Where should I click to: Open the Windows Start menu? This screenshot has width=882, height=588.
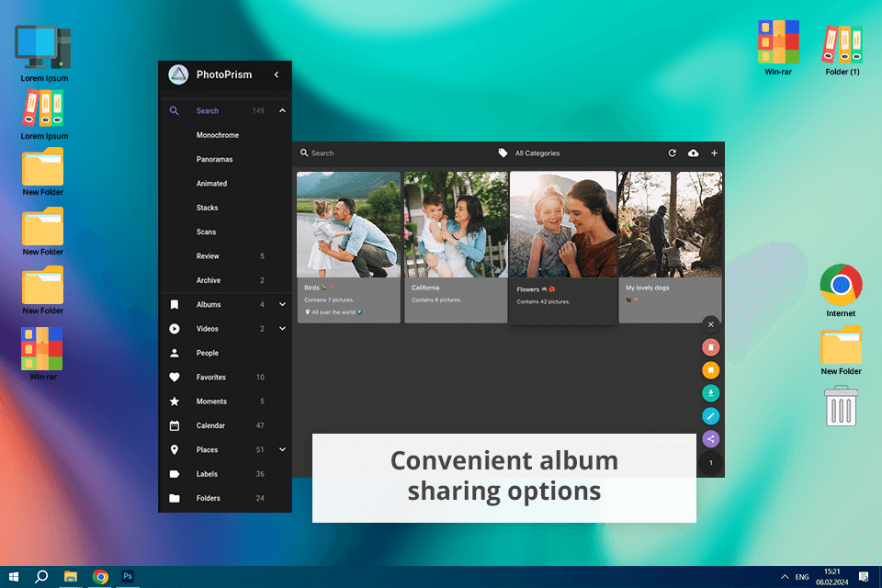click(14, 577)
